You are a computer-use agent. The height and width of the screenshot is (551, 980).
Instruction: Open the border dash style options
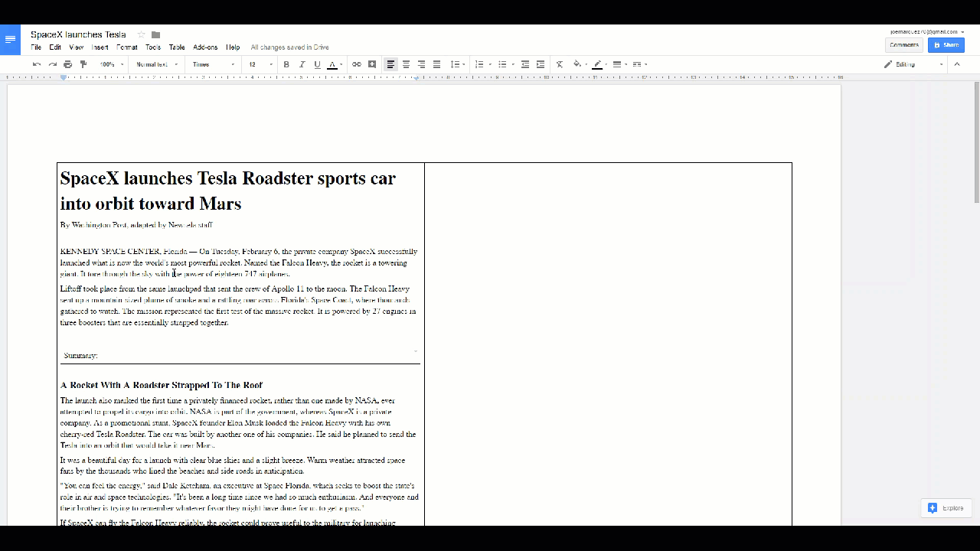tap(639, 64)
